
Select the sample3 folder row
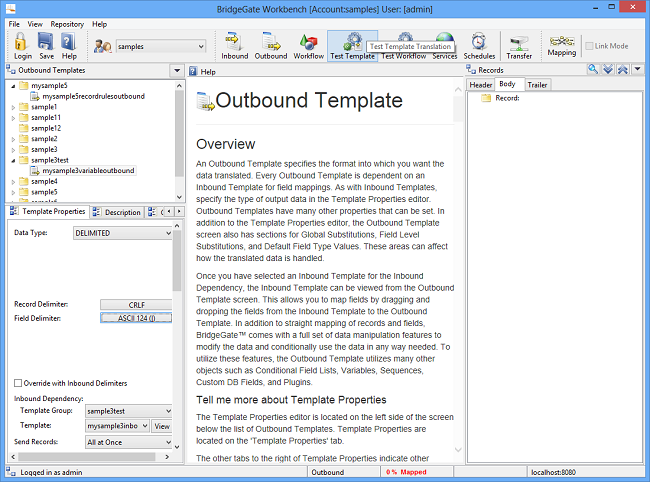point(44,149)
